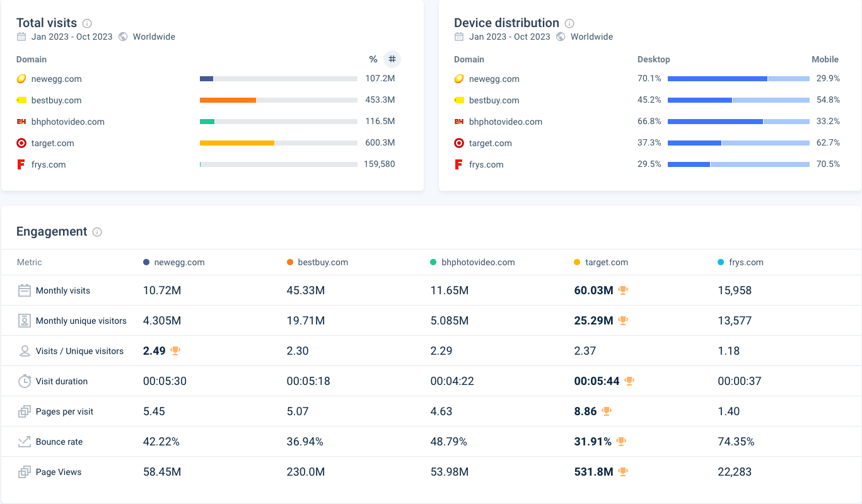Click the Desktop column header
862x504 pixels.
click(654, 59)
